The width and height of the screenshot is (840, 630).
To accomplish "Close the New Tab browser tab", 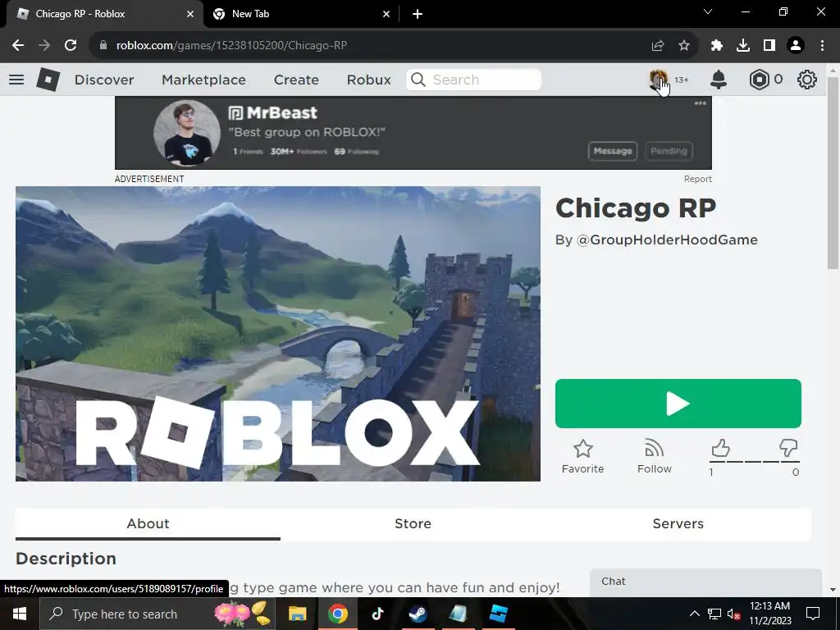I will point(386,14).
